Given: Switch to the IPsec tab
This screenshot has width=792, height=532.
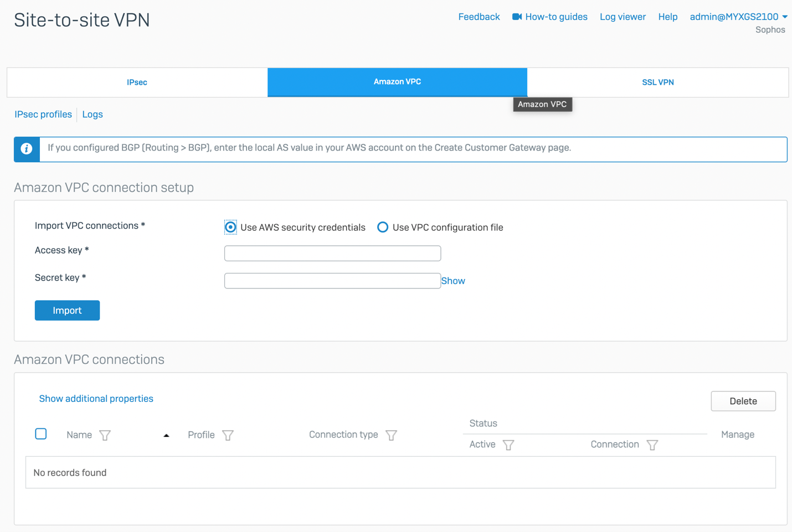Looking at the screenshot, I should (137, 82).
